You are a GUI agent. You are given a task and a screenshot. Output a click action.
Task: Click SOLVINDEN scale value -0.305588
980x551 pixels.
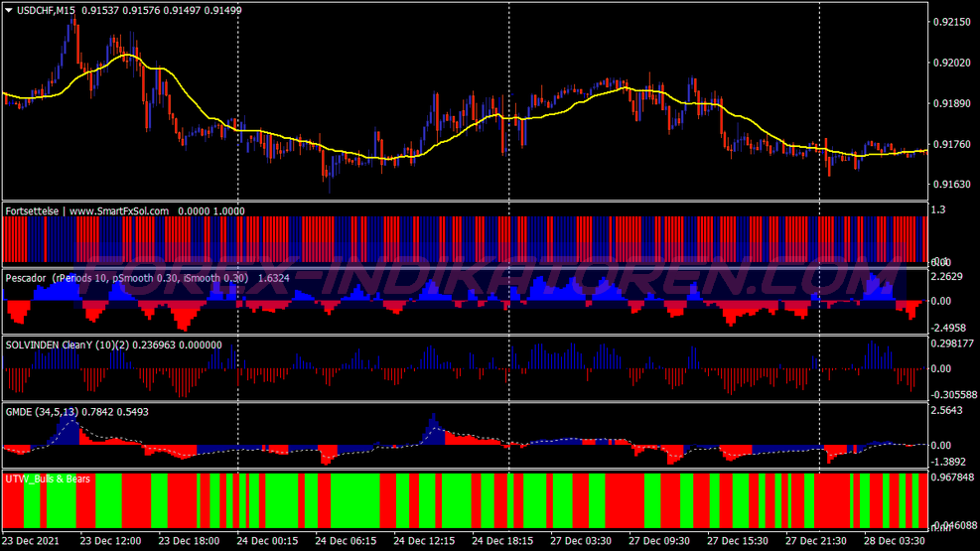[954, 395]
